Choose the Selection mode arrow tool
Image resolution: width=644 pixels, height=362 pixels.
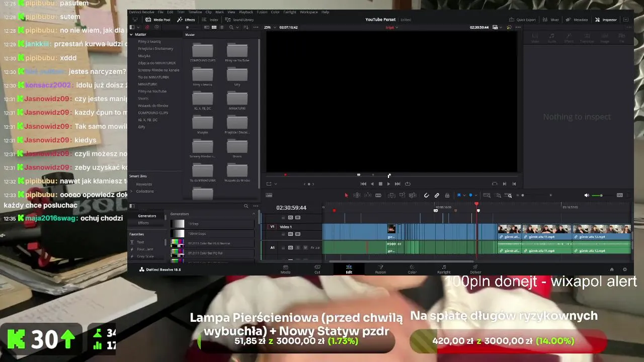click(x=346, y=195)
